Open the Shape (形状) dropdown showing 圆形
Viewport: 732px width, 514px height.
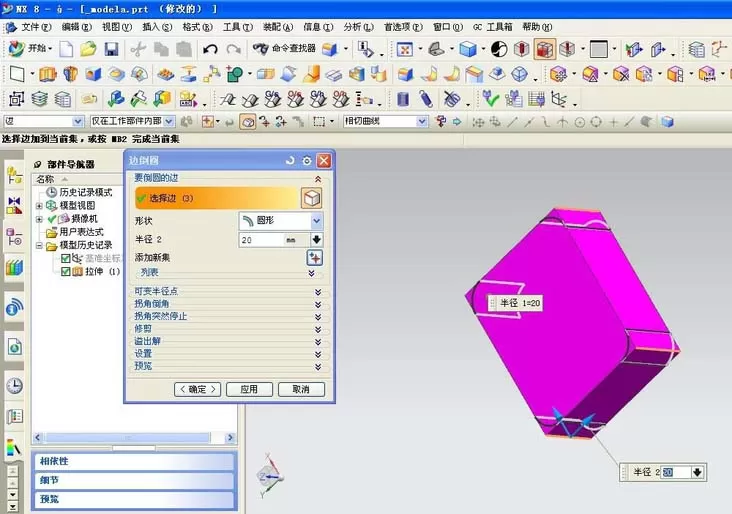tap(281, 220)
